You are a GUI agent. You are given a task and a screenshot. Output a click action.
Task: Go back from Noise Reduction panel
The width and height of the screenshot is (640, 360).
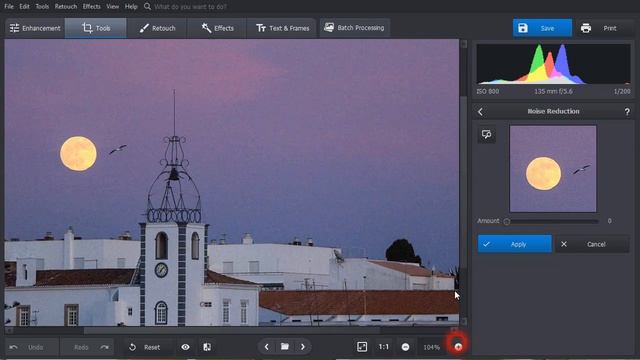[480, 111]
